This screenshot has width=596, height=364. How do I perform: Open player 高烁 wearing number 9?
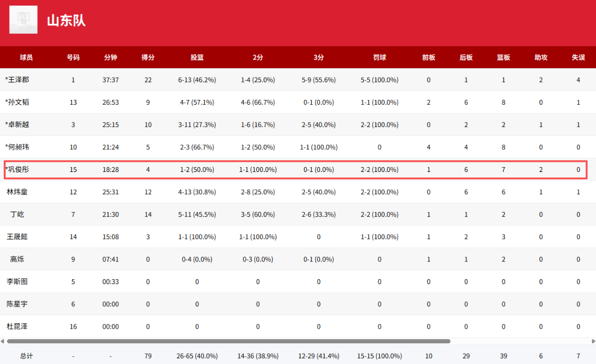(17, 259)
